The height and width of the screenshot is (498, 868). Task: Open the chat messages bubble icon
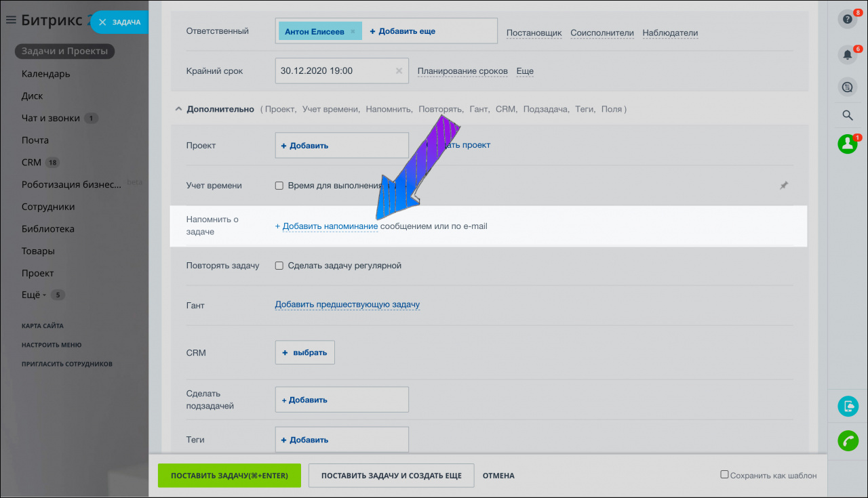[846, 87]
